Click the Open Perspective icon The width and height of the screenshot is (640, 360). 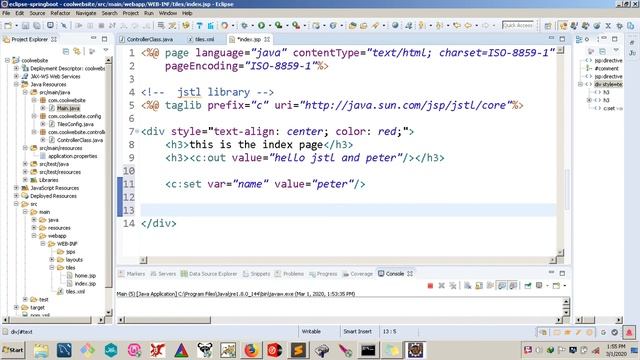[x=548, y=26]
